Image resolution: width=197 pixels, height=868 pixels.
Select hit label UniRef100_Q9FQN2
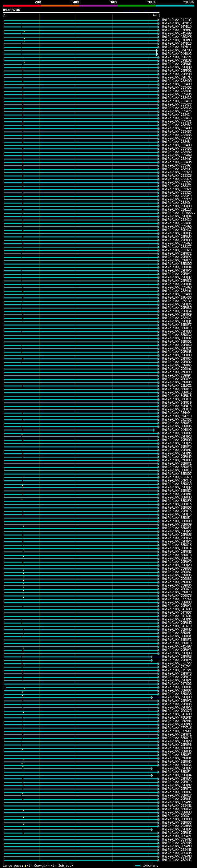point(177,833)
